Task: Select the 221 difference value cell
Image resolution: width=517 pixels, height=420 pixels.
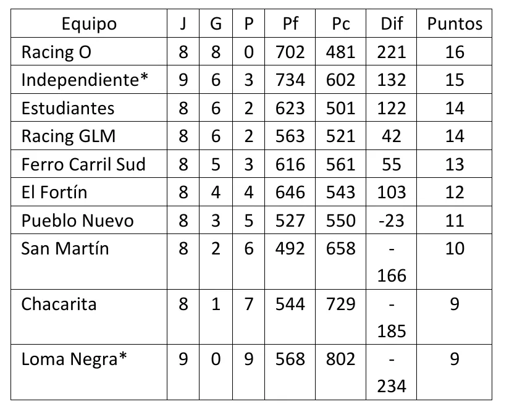Action: coord(392,52)
